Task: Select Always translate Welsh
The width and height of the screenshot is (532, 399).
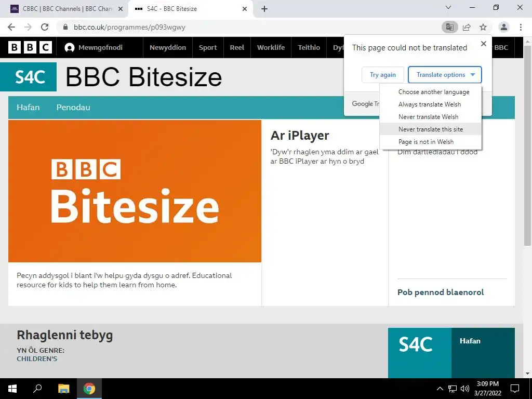Action: pos(431,104)
